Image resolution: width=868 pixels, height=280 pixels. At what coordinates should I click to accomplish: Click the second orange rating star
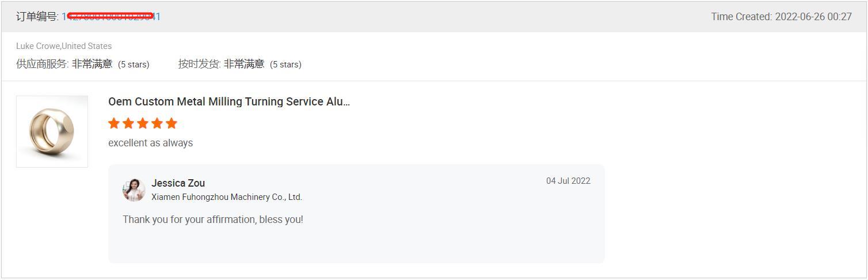click(128, 123)
